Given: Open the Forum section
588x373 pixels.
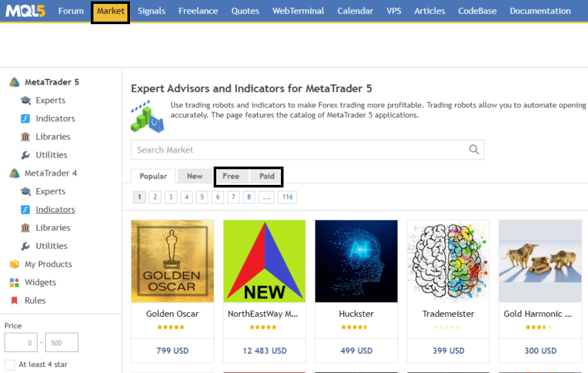Looking at the screenshot, I should 71,11.
